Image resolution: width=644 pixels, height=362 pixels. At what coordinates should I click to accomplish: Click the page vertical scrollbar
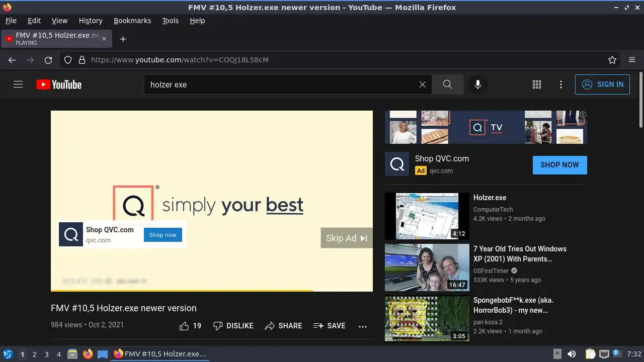click(x=640, y=100)
